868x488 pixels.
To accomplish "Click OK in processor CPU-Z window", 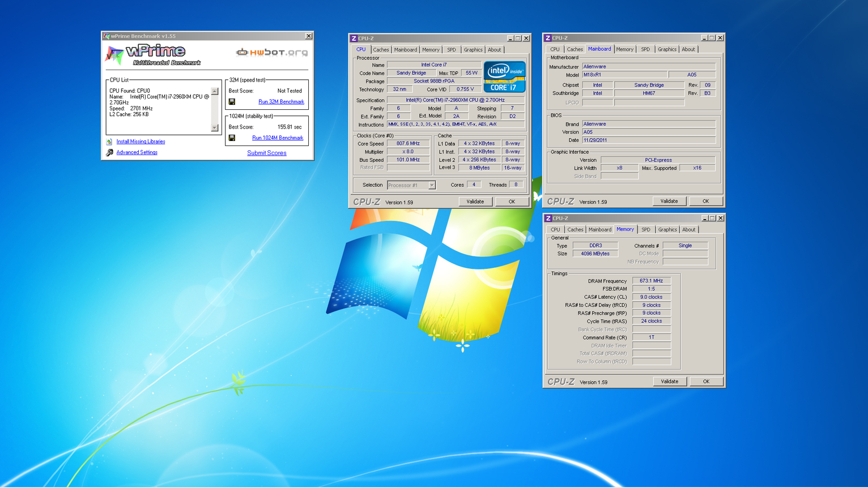I will tap(512, 202).
